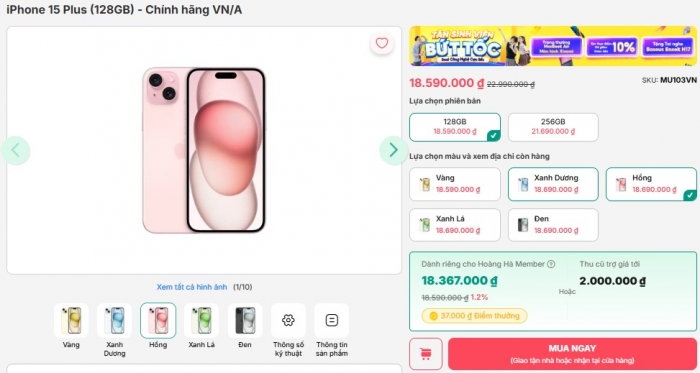Choose the Xanh Lá color option

(x=455, y=225)
